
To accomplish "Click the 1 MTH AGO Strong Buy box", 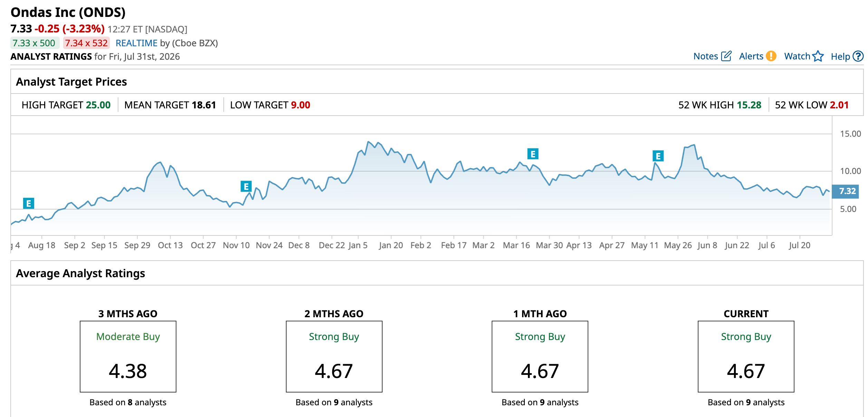I will (540, 357).
